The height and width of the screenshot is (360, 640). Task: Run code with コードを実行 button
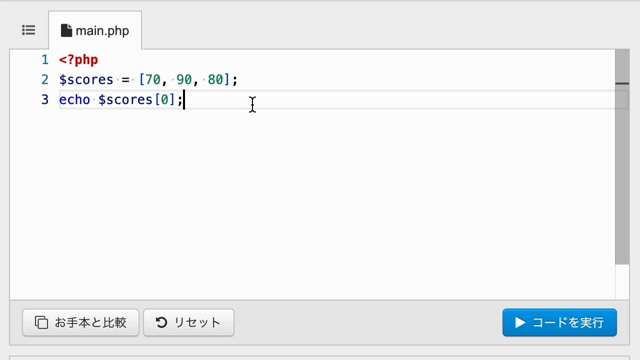pos(560,322)
